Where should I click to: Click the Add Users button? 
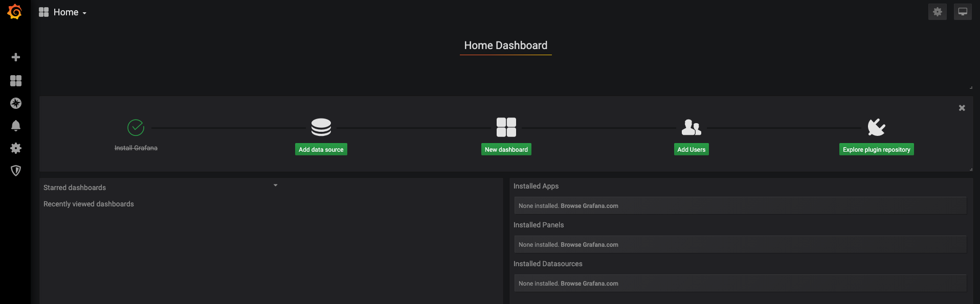click(x=692, y=149)
